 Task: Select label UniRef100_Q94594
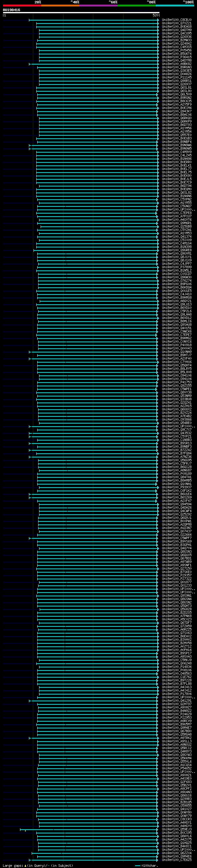(177, 504)
